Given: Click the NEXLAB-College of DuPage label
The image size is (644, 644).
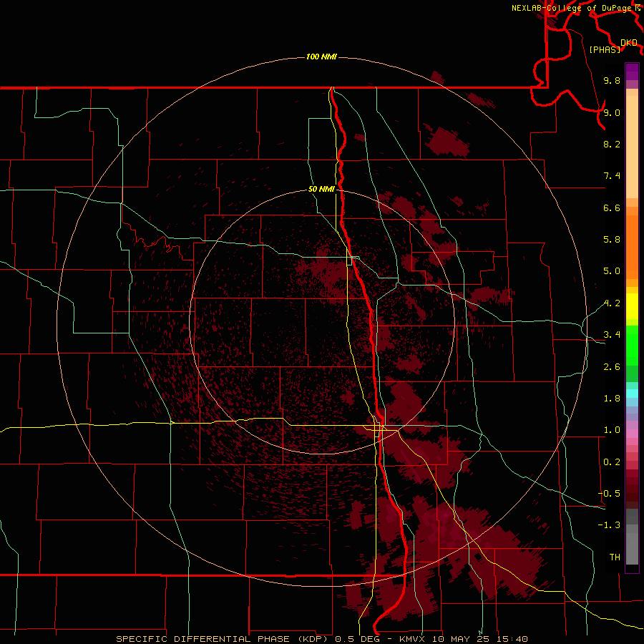Looking at the screenshot, I should [571, 8].
